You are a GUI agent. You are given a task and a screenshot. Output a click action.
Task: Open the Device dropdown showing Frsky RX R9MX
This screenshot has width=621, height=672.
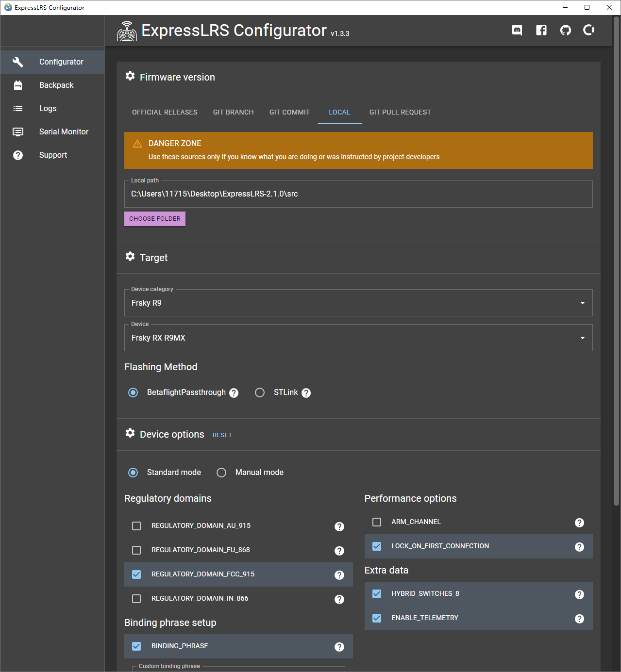[358, 338]
